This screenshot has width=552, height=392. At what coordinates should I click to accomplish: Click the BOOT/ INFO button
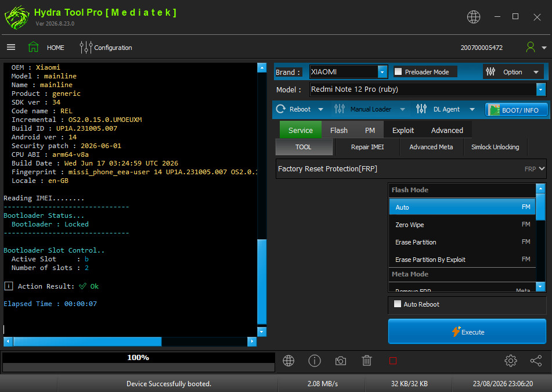point(517,110)
